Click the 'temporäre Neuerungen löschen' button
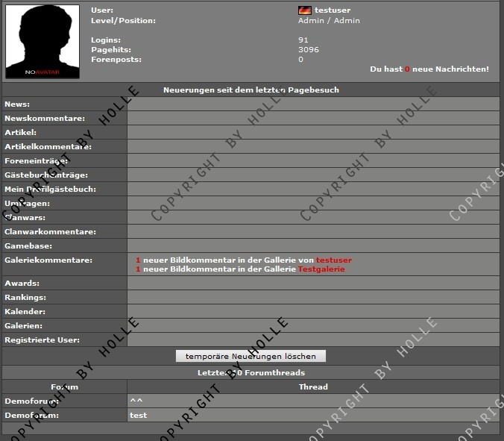504x441 pixels. (x=251, y=356)
